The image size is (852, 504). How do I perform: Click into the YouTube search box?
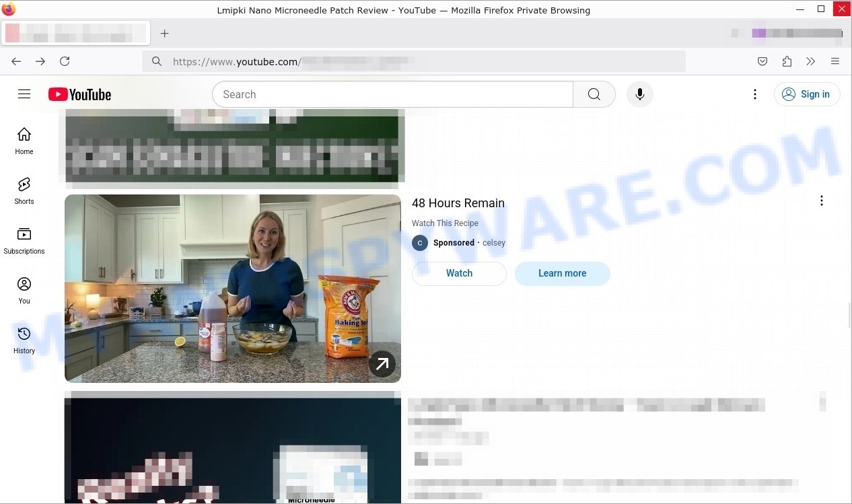click(392, 94)
